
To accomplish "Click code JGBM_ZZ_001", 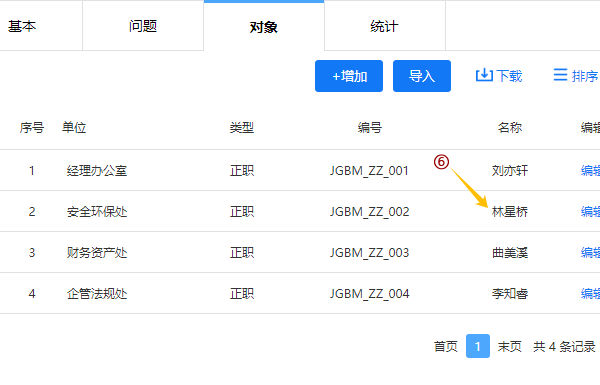I will (370, 170).
